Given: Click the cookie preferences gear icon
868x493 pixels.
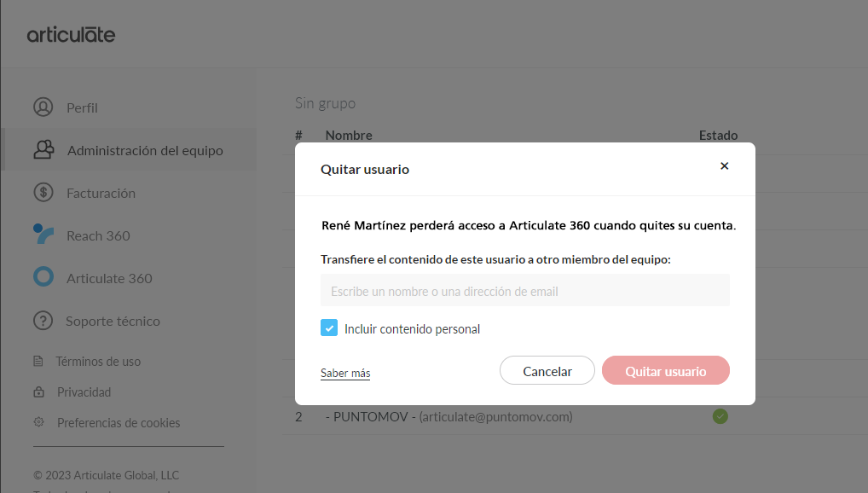Looking at the screenshot, I should (x=38, y=422).
